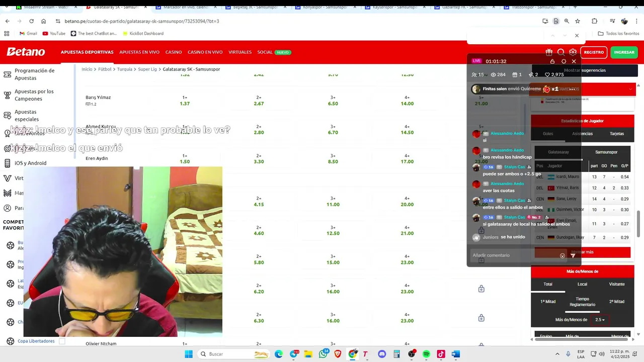644x362 pixels.
Task: Open Apuestas Deportivas menu
Action: pos(87,52)
